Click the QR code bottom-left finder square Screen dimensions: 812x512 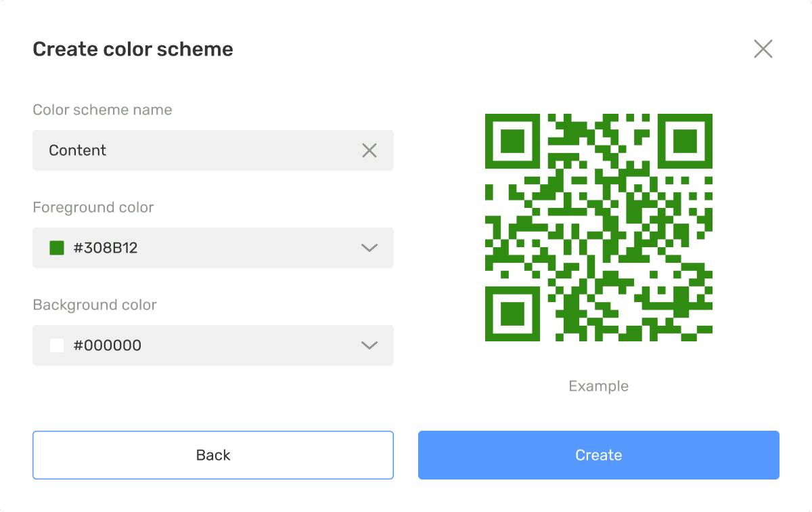click(x=513, y=314)
